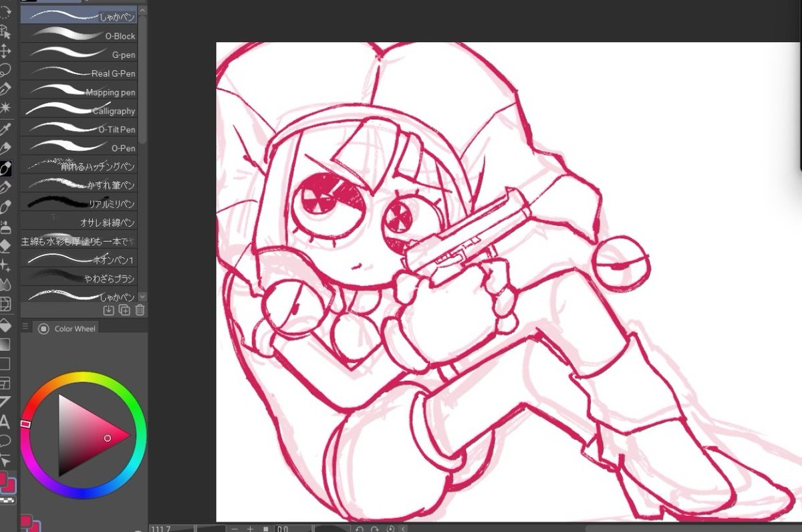Viewport: 802px width, 532px height.
Task: Select the オサレ斜線ペン brush
Action: 79,221
